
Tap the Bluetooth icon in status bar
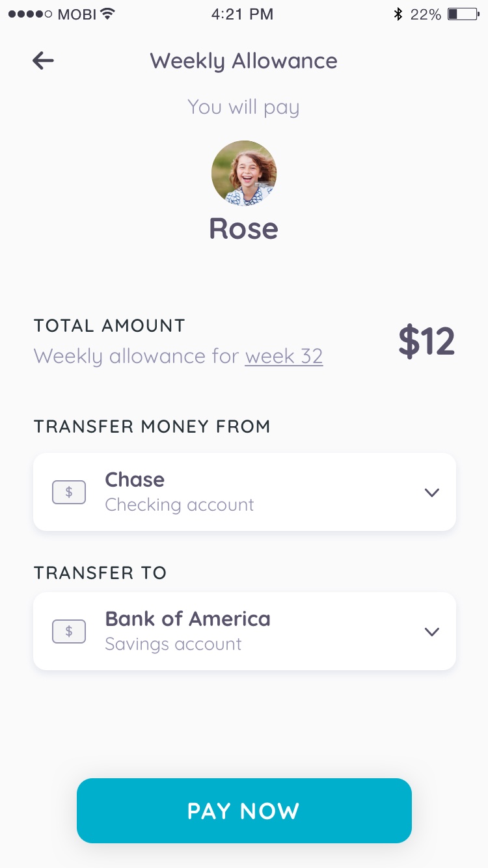(x=398, y=14)
